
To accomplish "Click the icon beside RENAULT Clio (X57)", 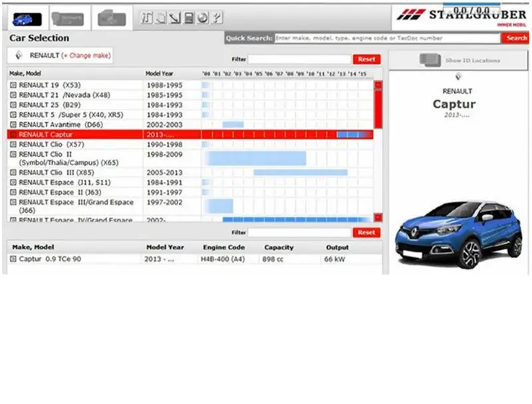I will click(x=13, y=144).
